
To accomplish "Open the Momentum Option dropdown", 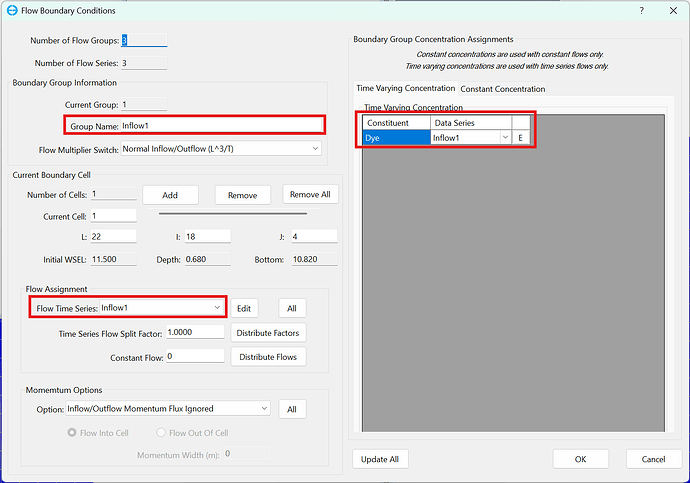I will click(262, 408).
